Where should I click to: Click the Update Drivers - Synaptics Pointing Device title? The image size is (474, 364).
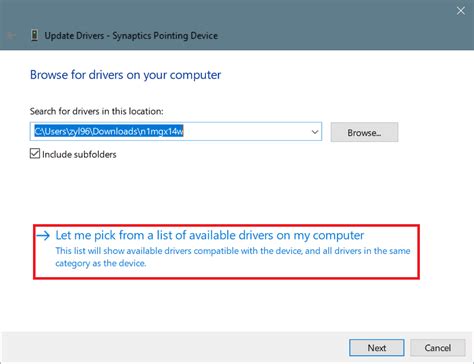click(x=131, y=36)
